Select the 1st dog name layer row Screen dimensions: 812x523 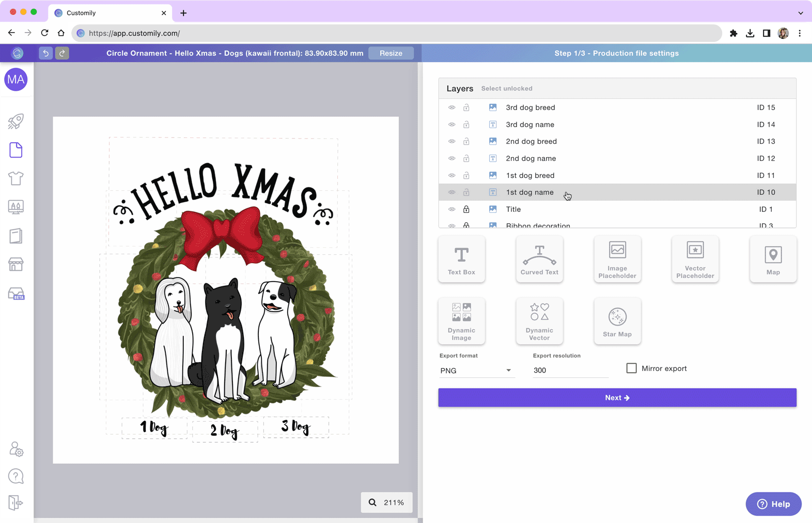617,192
